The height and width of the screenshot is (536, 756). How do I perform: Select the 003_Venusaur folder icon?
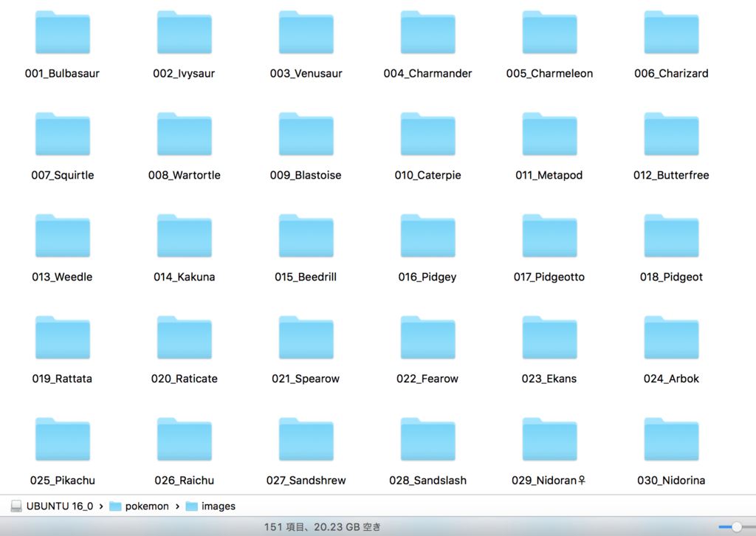[x=306, y=32]
